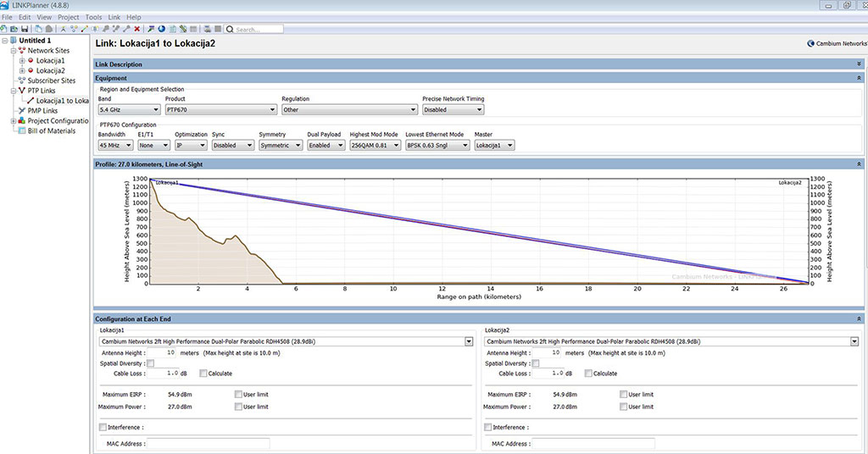Open the Sync Disabled dropdown

(x=232, y=145)
